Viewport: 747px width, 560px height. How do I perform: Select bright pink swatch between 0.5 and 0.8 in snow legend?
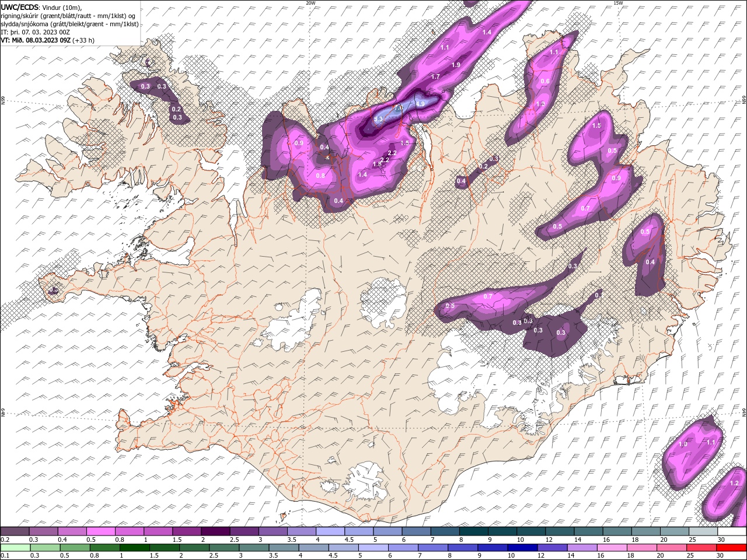[102, 531]
